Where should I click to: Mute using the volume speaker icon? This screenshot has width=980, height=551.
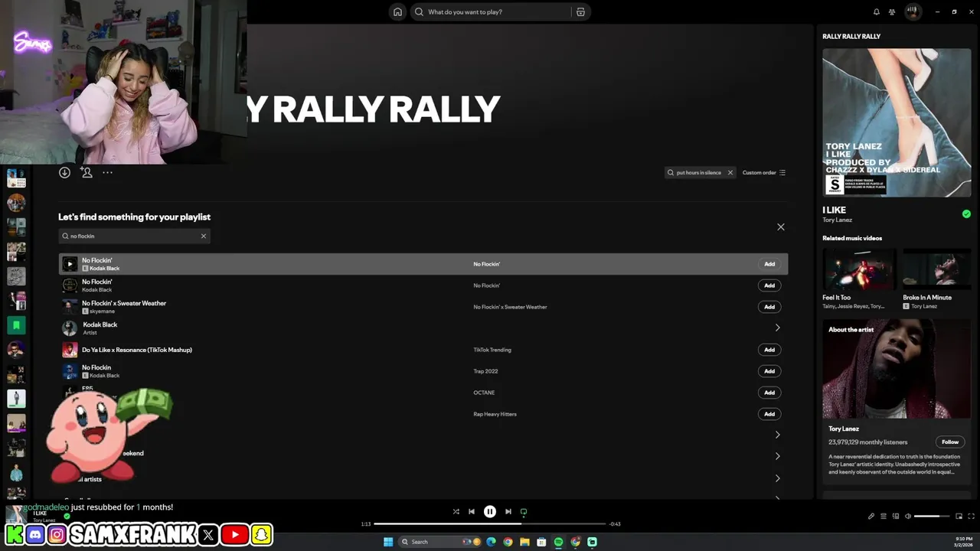908,516
